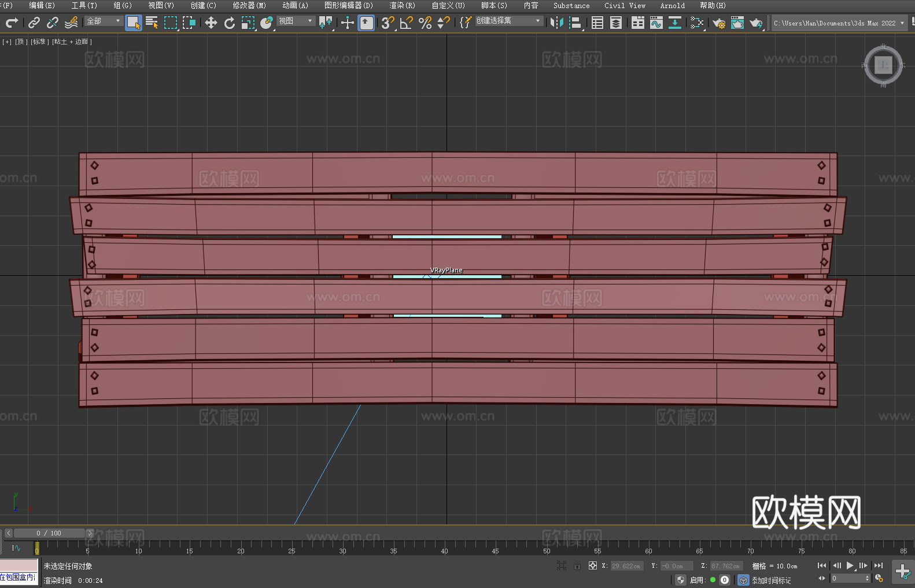
Task: Toggle Scene Explorer
Action: click(597, 23)
